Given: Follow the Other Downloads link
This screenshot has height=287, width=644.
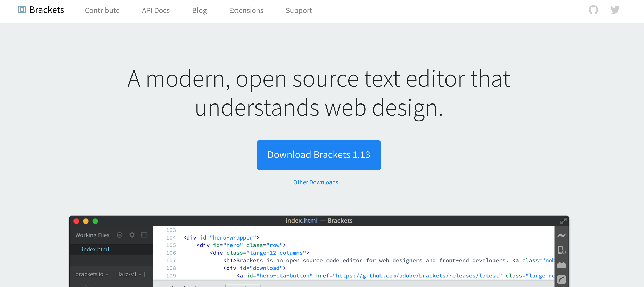Looking at the screenshot, I should pos(316,182).
